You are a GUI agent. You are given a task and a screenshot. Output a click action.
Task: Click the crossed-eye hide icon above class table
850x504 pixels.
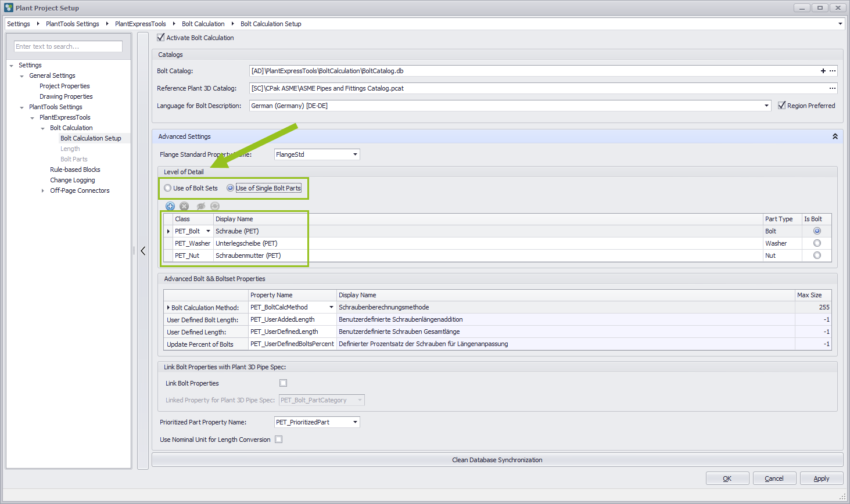[201, 206]
